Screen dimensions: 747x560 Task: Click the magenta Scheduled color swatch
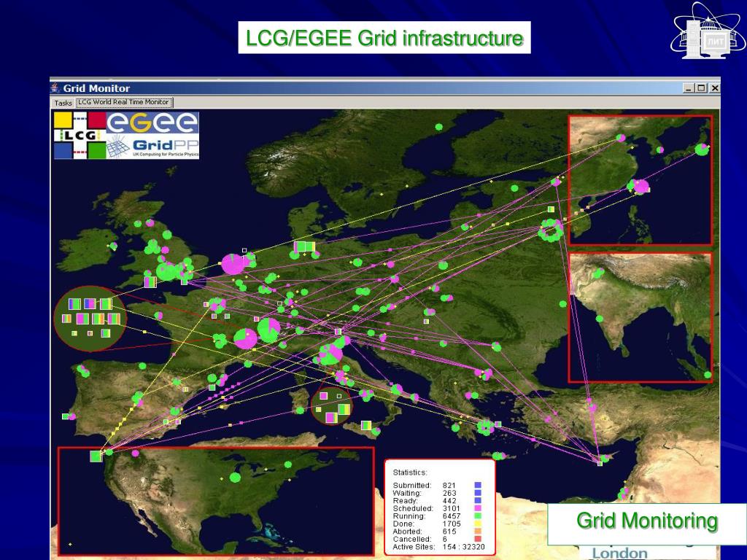pos(478,508)
